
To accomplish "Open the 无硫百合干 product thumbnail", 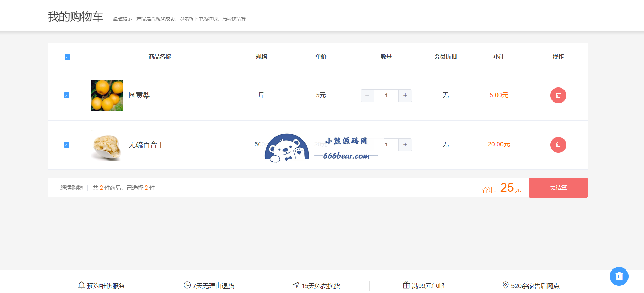I will pos(107,145).
